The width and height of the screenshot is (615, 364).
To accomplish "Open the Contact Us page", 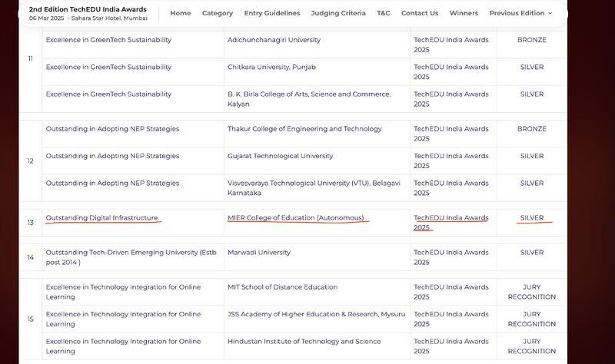I will coord(420,13).
